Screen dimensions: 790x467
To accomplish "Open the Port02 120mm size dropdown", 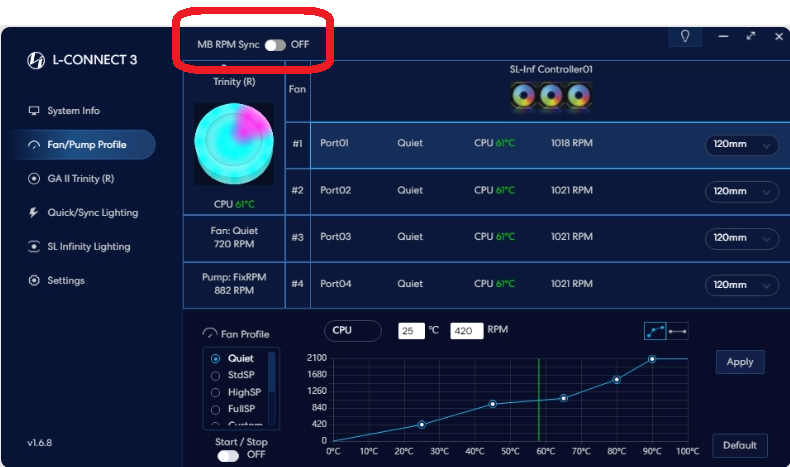I will point(742,191).
